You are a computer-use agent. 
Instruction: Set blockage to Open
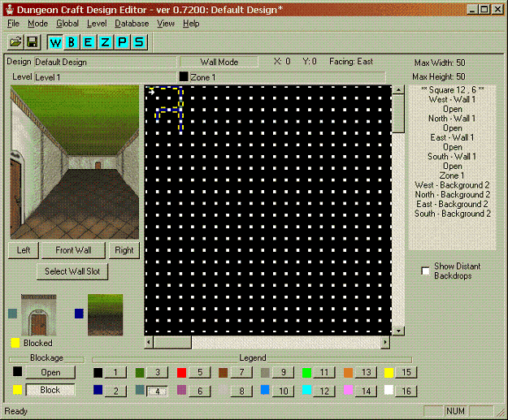[x=50, y=372]
